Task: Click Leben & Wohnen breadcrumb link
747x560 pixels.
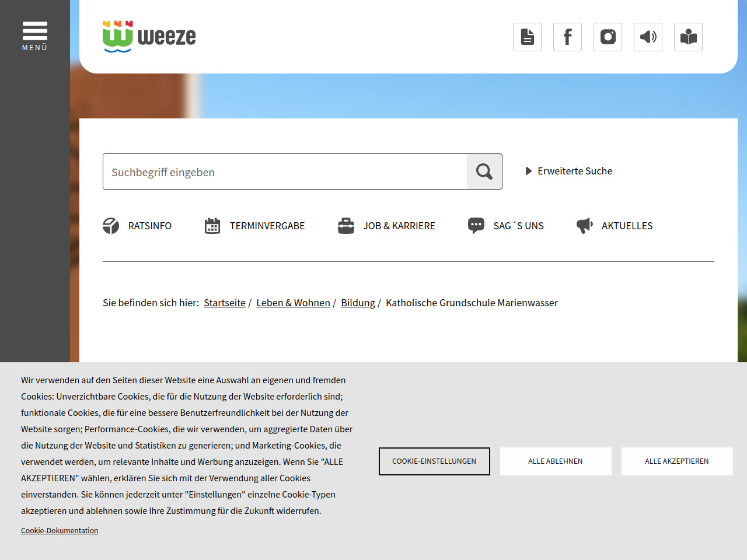Action: pos(293,303)
